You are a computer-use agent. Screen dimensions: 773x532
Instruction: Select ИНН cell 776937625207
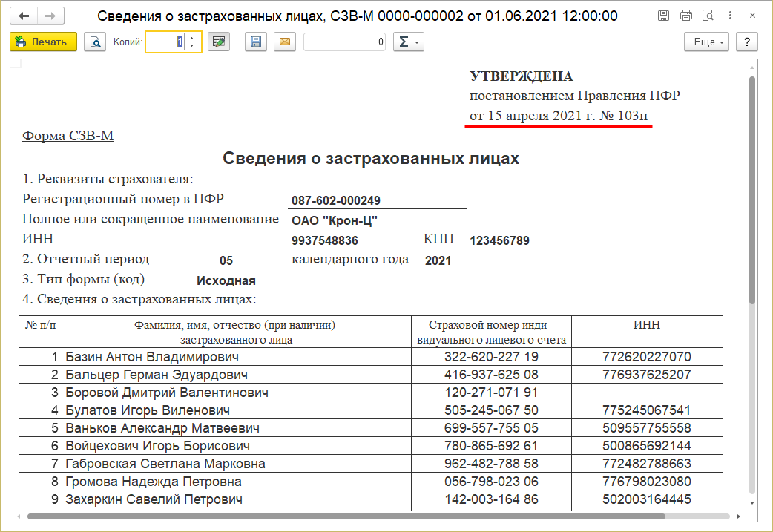tap(647, 374)
